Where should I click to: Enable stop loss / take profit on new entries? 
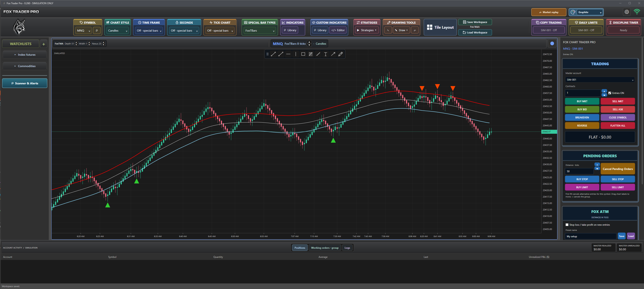point(567,225)
